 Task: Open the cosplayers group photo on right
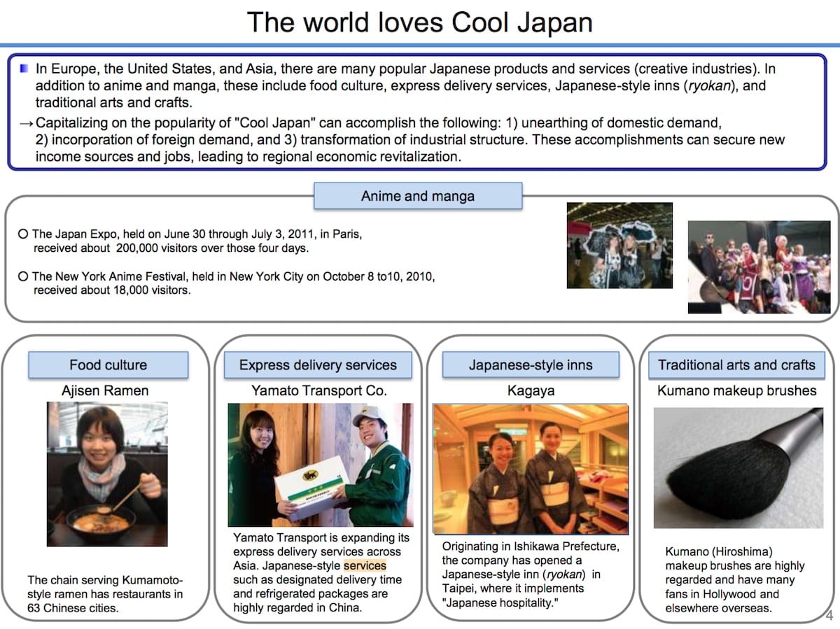coord(759,267)
